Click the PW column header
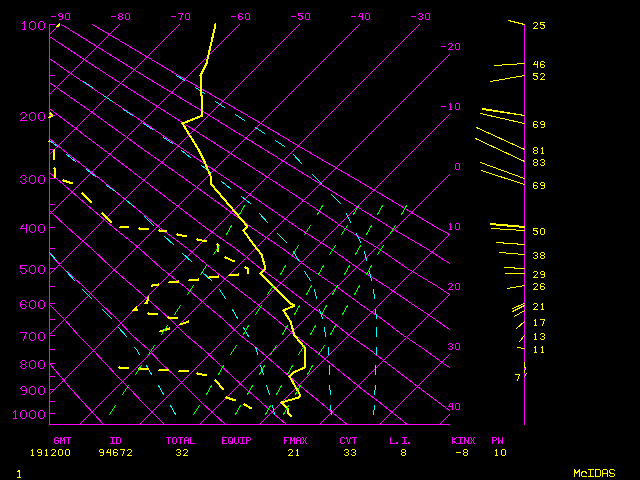 pos(497,440)
